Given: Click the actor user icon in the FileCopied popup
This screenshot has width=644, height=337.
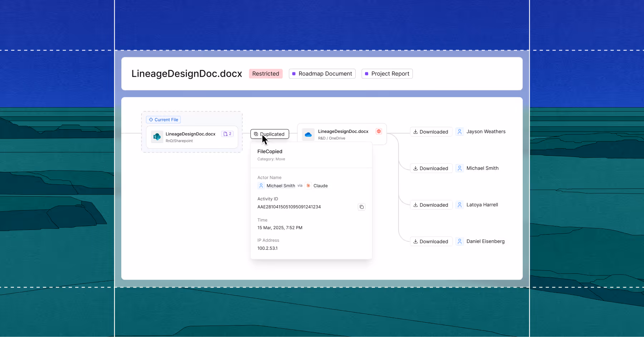Looking at the screenshot, I should [261, 186].
